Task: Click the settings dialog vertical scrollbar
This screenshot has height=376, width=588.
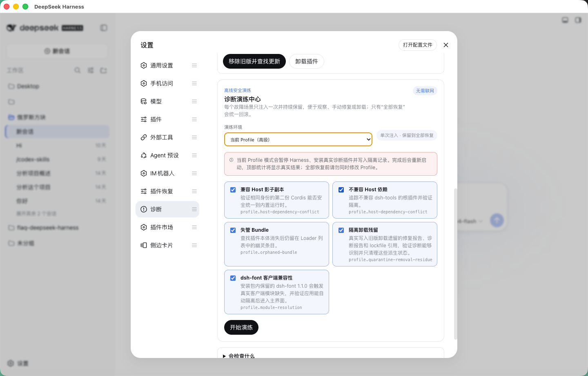Action: tap(456, 264)
